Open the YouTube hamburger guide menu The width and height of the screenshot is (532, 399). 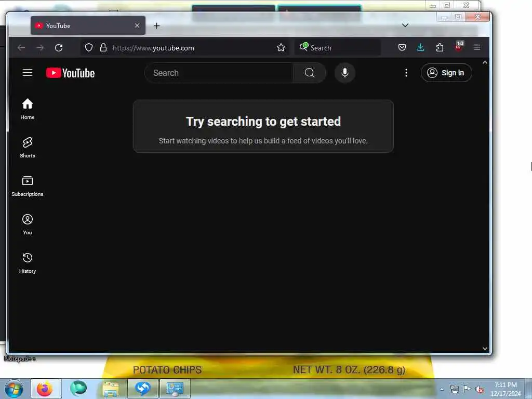[x=28, y=73]
